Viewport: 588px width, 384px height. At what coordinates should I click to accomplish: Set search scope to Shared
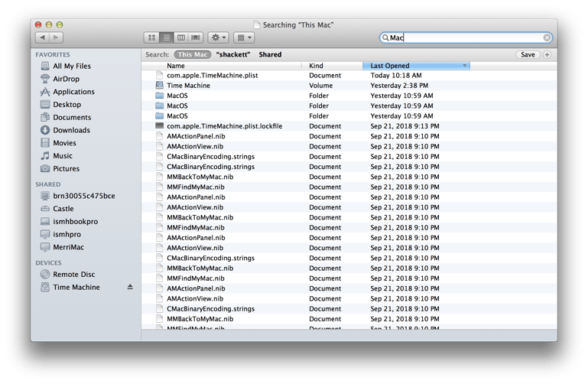(270, 55)
